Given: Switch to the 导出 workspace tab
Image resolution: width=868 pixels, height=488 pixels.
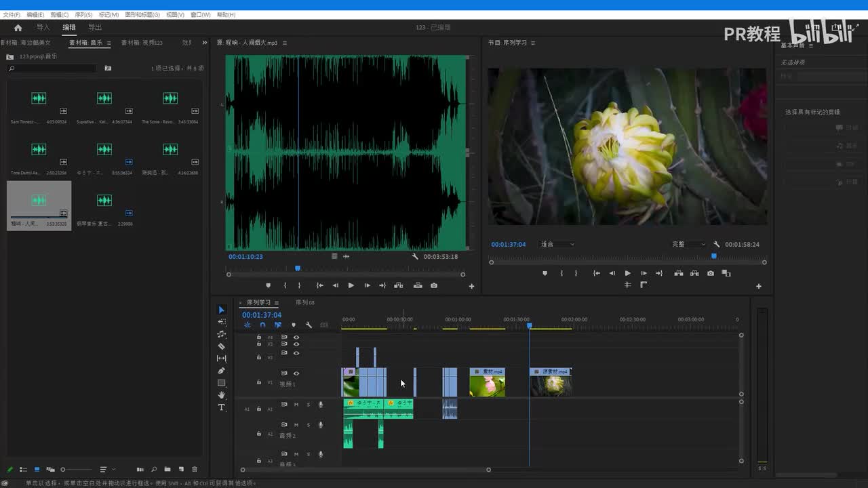Looking at the screenshot, I should (95, 28).
